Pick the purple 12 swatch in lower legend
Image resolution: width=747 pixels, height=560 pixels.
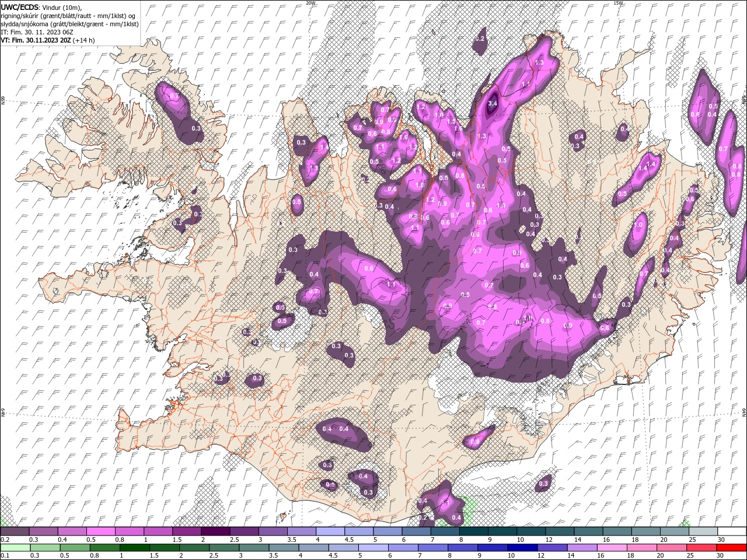coord(552,548)
